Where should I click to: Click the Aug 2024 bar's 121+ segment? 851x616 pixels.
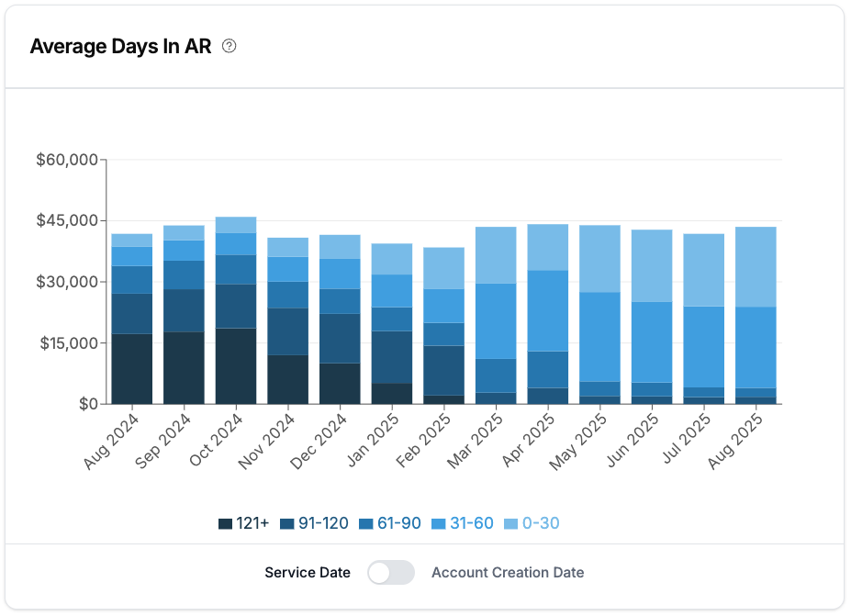(x=132, y=369)
